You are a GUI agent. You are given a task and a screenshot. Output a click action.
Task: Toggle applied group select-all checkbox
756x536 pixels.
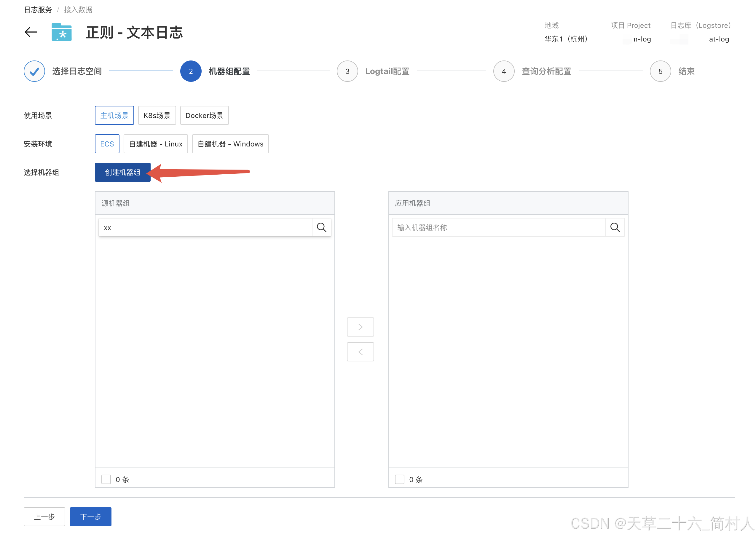click(x=399, y=479)
